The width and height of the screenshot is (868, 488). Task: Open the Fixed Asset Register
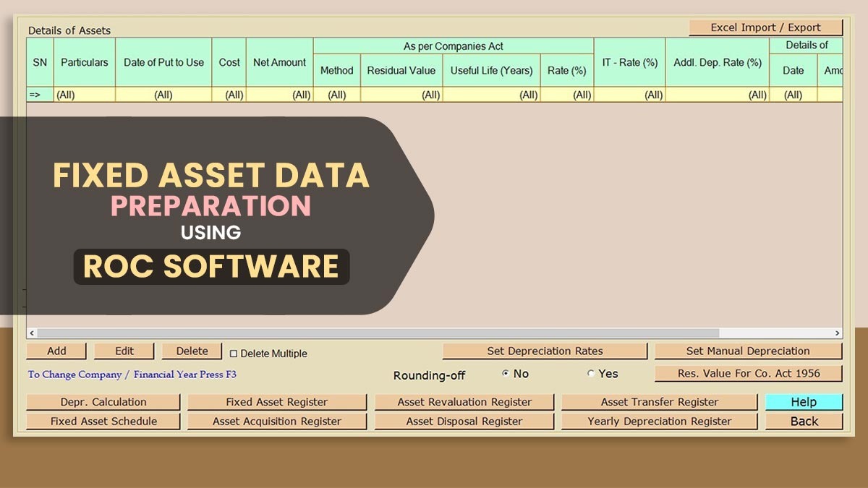point(277,402)
